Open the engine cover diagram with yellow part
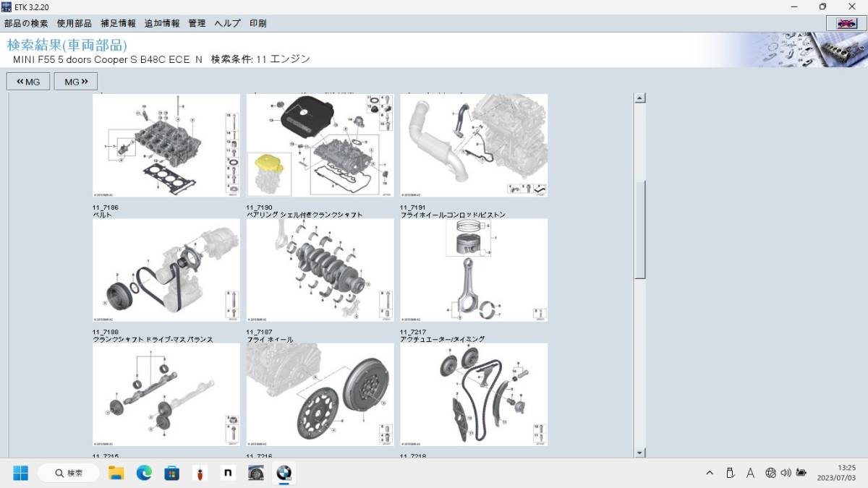Screen dimensions: 868x488 (320, 145)
